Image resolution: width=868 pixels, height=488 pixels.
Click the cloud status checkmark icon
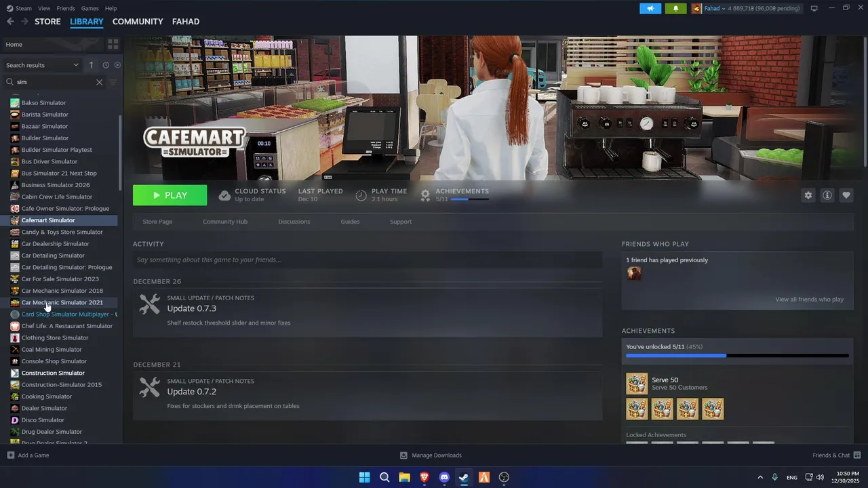(x=224, y=195)
